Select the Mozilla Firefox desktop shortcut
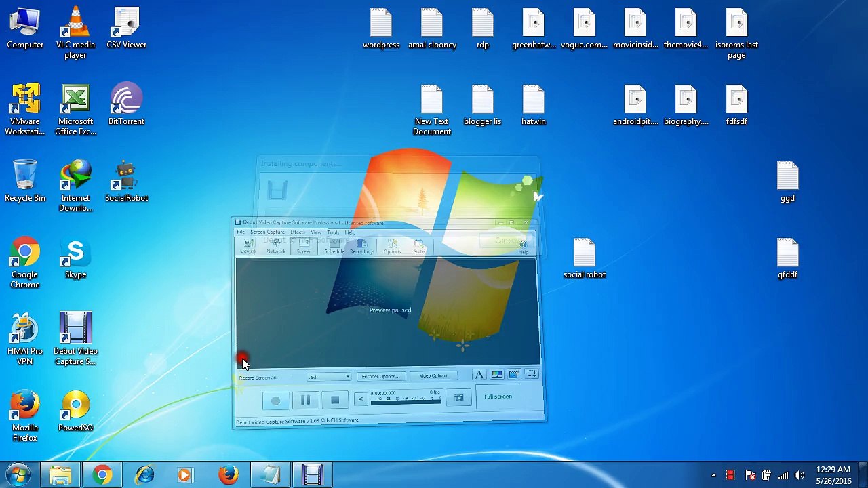Viewport: 868px width, 488px height. pyautogui.click(x=25, y=416)
